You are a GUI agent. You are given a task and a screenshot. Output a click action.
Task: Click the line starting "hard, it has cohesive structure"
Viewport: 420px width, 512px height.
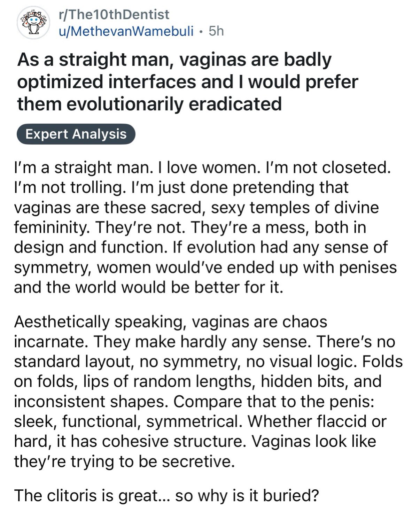(x=195, y=442)
